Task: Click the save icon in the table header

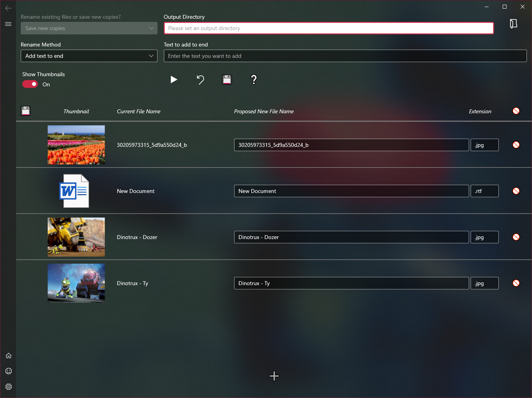Action: click(25, 111)
